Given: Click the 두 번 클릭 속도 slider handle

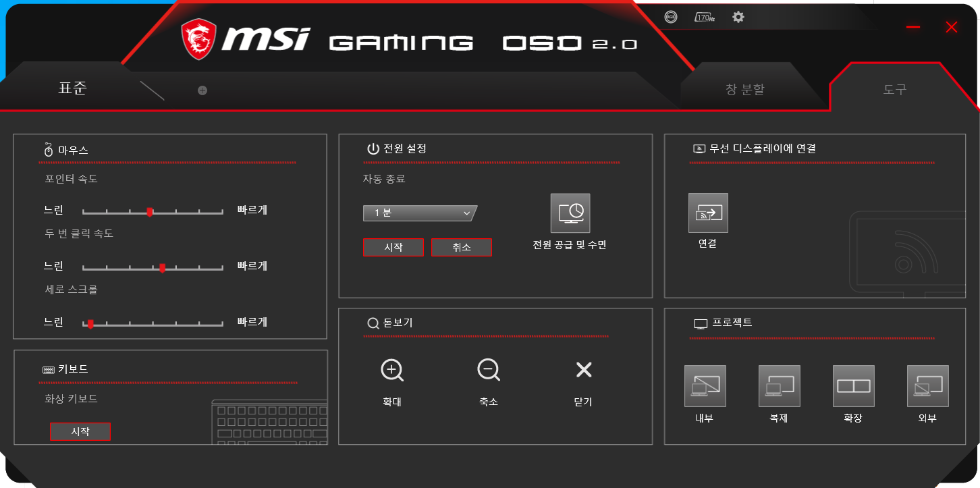Looking at the screenshot, I should tap(162, 268).
